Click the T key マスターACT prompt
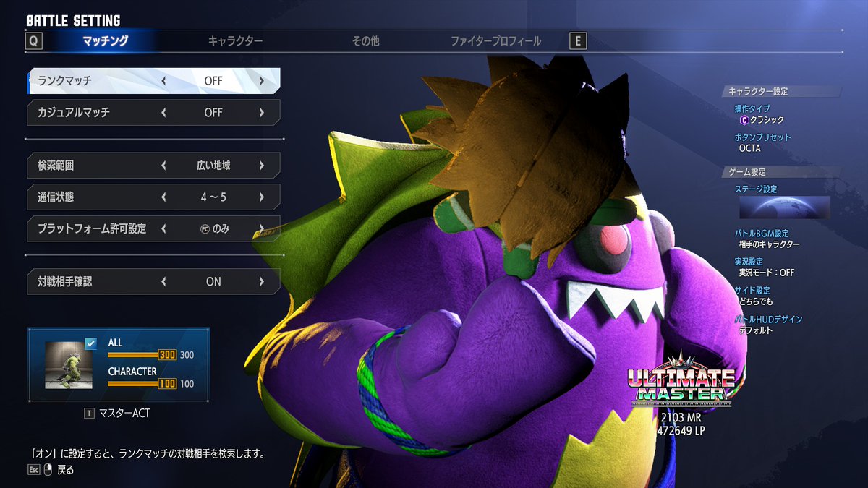 (x=116, y=414)
